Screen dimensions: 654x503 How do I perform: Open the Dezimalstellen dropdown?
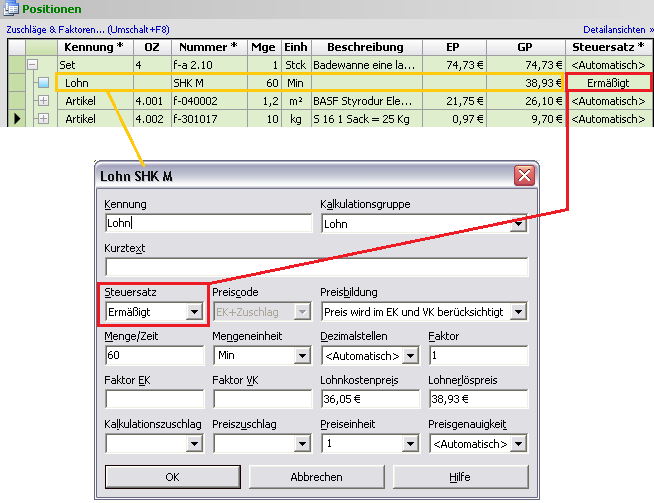[x=410, y=356]
